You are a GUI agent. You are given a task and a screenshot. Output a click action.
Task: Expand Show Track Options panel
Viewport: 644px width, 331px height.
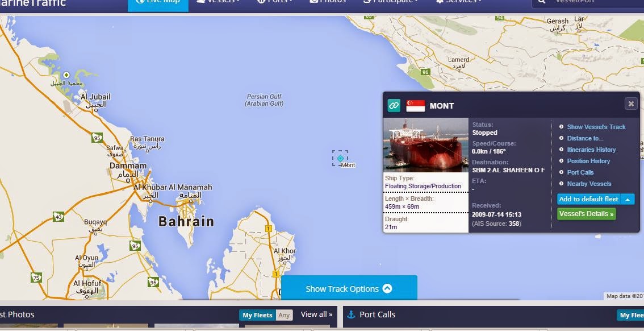pyautogui.click(x=349, y=288)
